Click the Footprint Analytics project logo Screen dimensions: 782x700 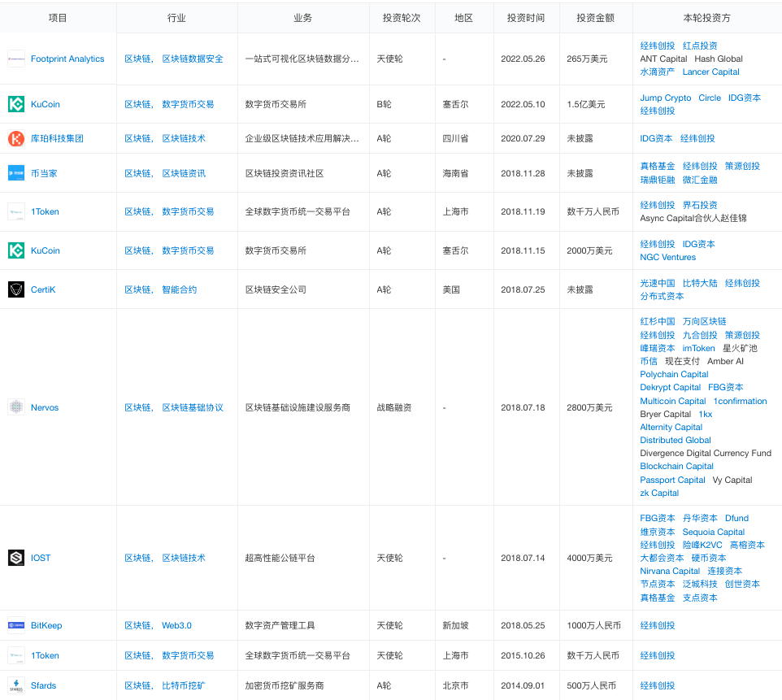pyautogui.click(x=16, y=59)
